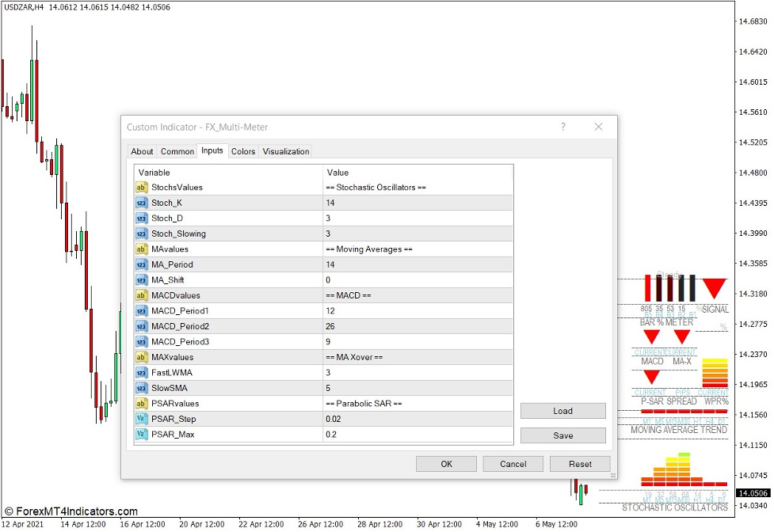Click the help question mark icon
Viewport: 774px width, 532px height.
(563, 127)
